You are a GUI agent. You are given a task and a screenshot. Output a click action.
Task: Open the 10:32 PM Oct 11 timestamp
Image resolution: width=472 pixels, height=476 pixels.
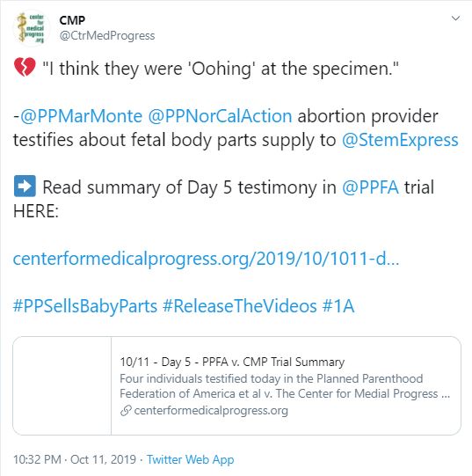[x=75, y=459]
